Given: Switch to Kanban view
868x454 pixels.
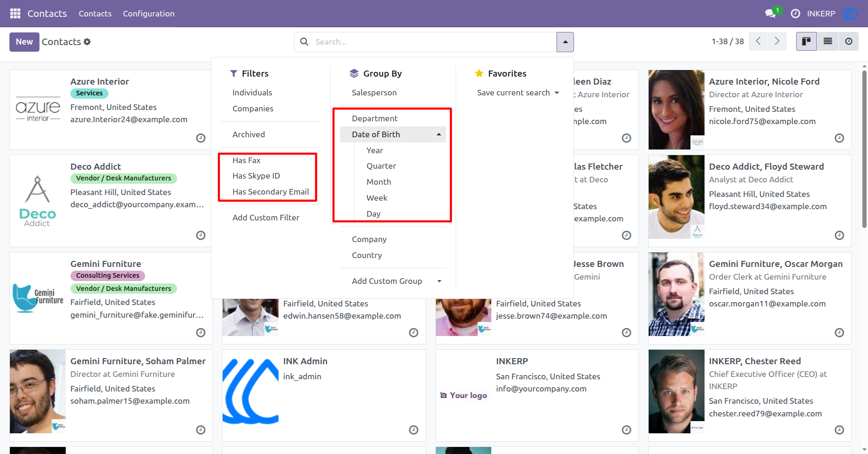Looking at the screenshot, I should (806, 41).
